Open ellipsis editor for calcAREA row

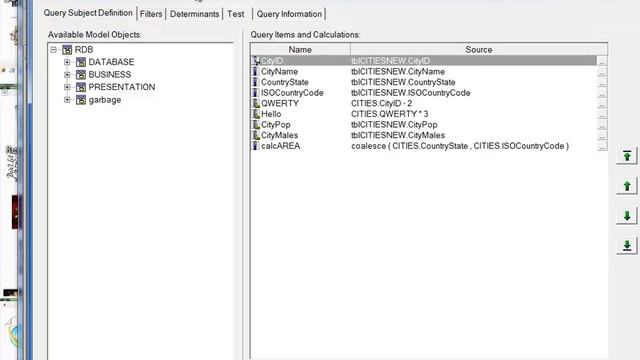(602, 146)
